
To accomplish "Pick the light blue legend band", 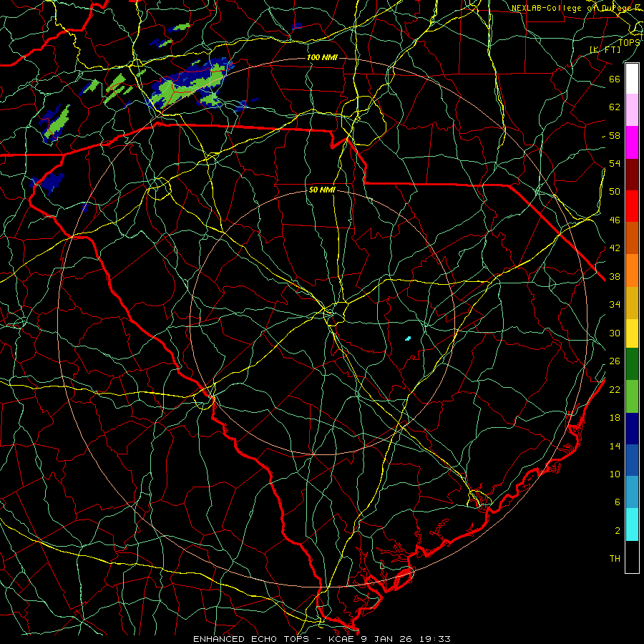I will (632, 492).
